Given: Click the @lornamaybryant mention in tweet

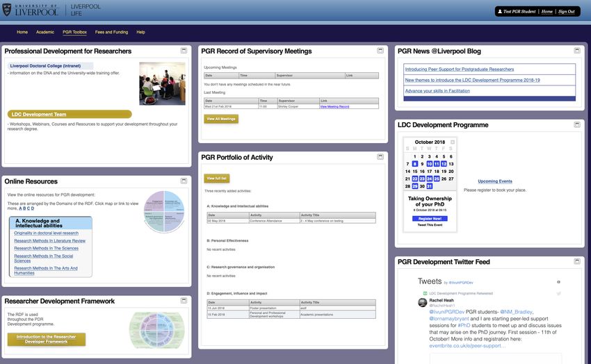Looking at the screenshot, I should click(x=449, y=318).
